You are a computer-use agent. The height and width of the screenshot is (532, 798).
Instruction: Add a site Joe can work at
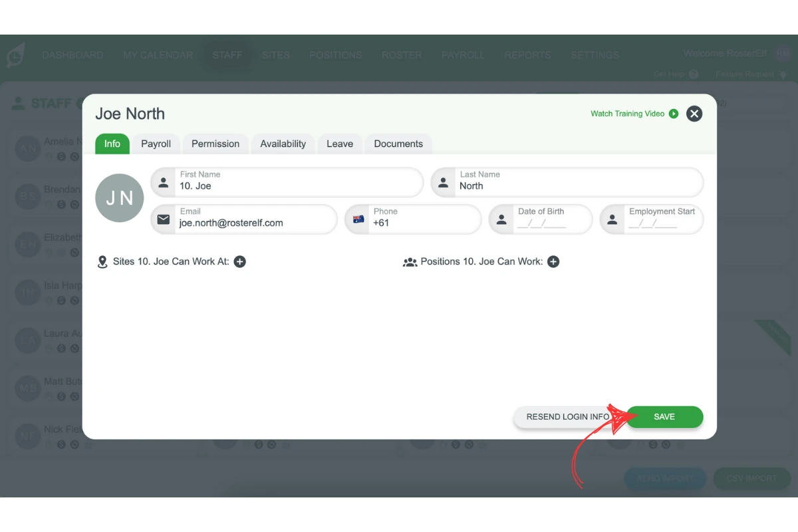tap(240, 262)
